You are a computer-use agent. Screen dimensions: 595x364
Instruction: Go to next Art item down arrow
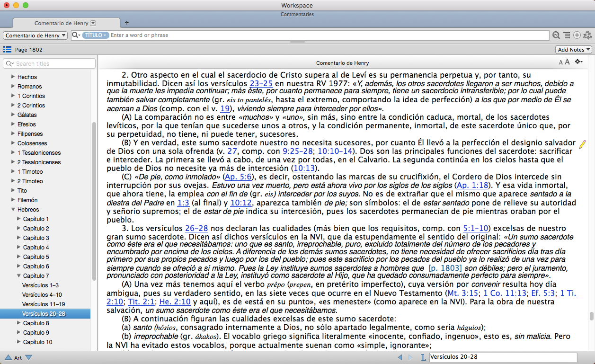[x=28, y=357]
